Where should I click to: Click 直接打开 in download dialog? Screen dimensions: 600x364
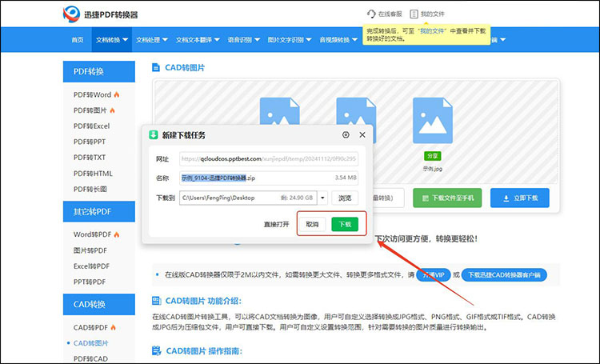click(x=277, y=224)
